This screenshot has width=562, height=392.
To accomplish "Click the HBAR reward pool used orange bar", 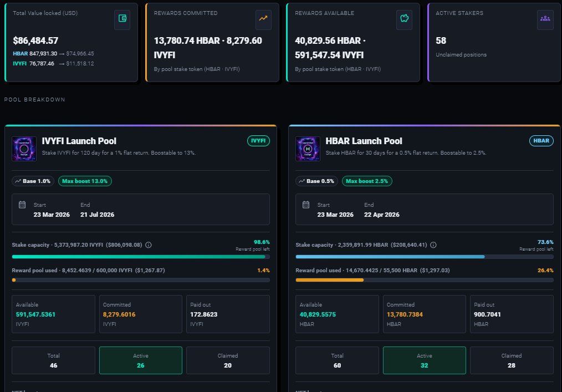I will (x=329, y=280).
